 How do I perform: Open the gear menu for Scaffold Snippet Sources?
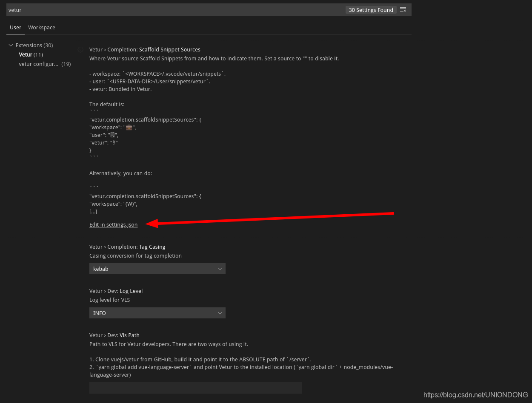tap(80, 50)
